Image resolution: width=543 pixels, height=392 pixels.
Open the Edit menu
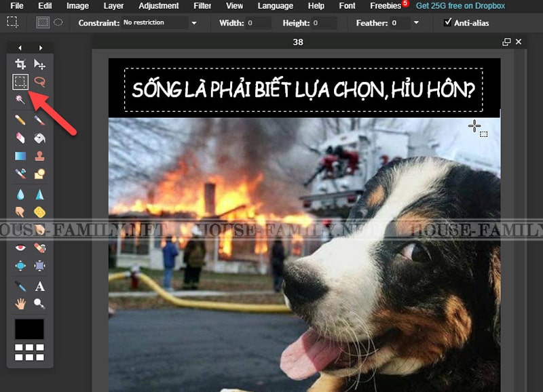[45, 6]
